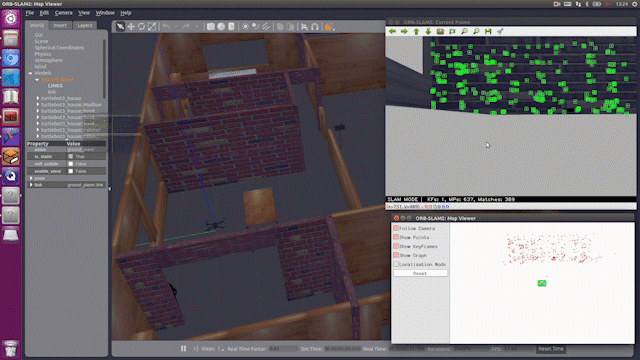Pause the Gazebo simulation
Viewport: 640px width, 360px height.
pos(183,349)
